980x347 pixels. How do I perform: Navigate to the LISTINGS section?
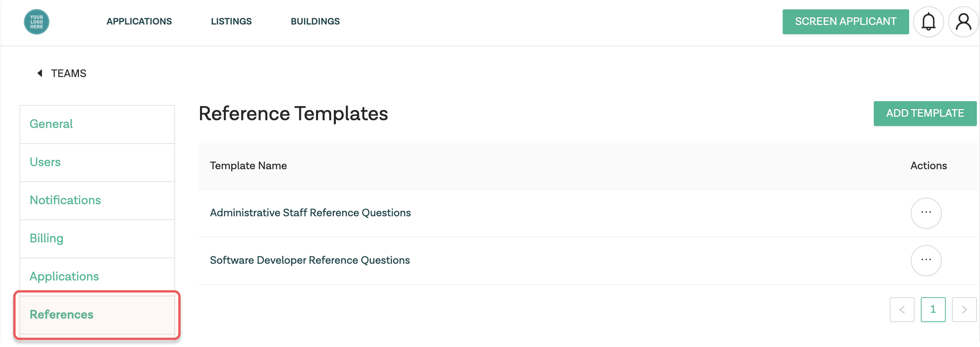tap(231, 21)
